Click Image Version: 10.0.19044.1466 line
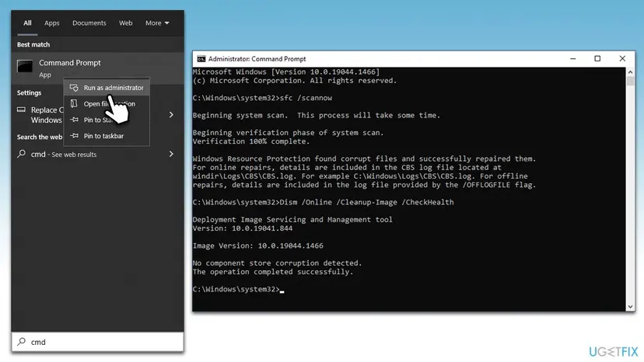The image size is (644, 362). [x=258, y=245]
